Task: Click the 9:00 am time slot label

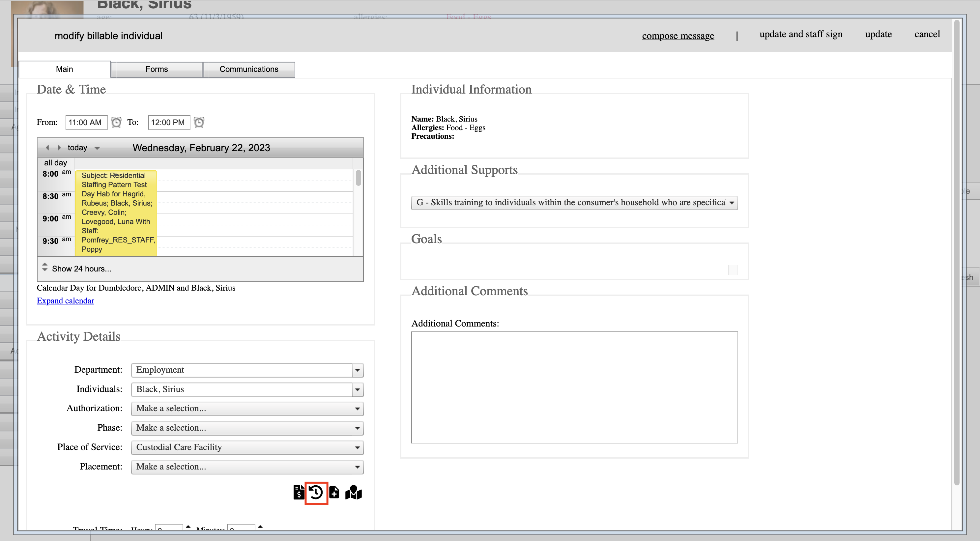Action: [56, 218]
